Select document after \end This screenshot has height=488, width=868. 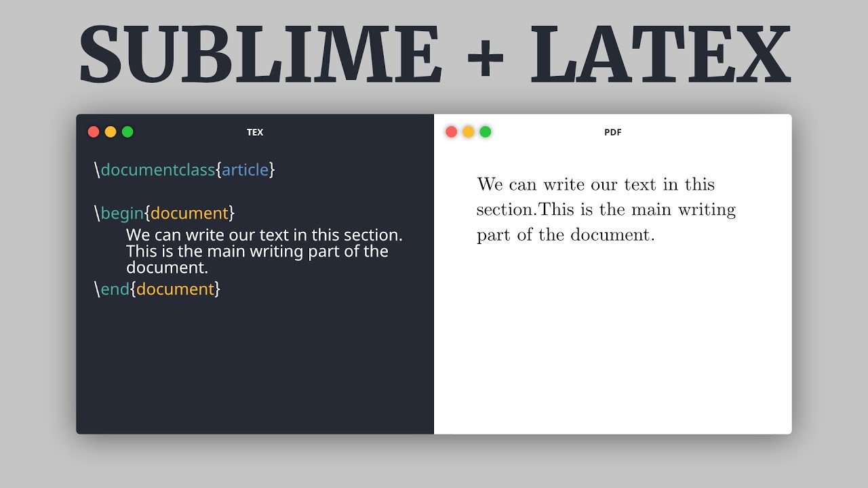(176, 289)
